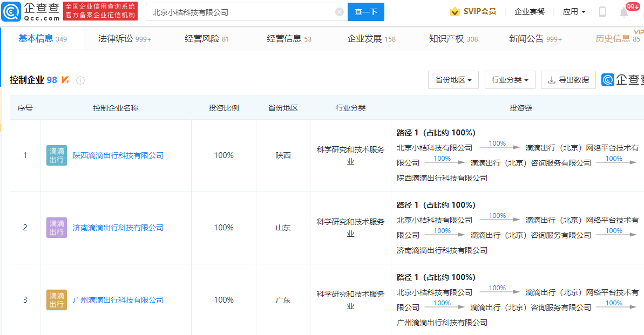Open the 行业分类 filter dropdown
The image size is (644, 335).
coord(510,80)
